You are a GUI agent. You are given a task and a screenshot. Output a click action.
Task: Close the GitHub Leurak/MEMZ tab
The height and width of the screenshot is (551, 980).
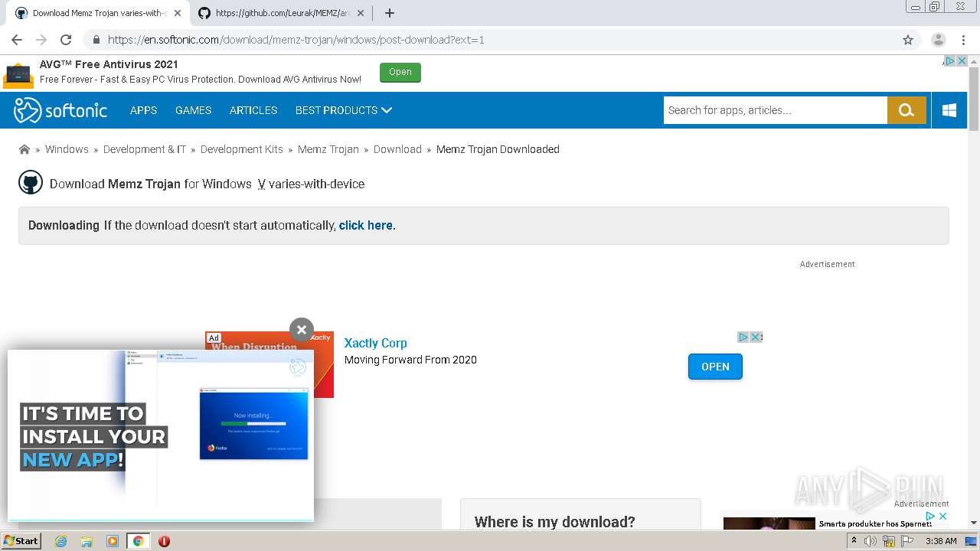361,13
